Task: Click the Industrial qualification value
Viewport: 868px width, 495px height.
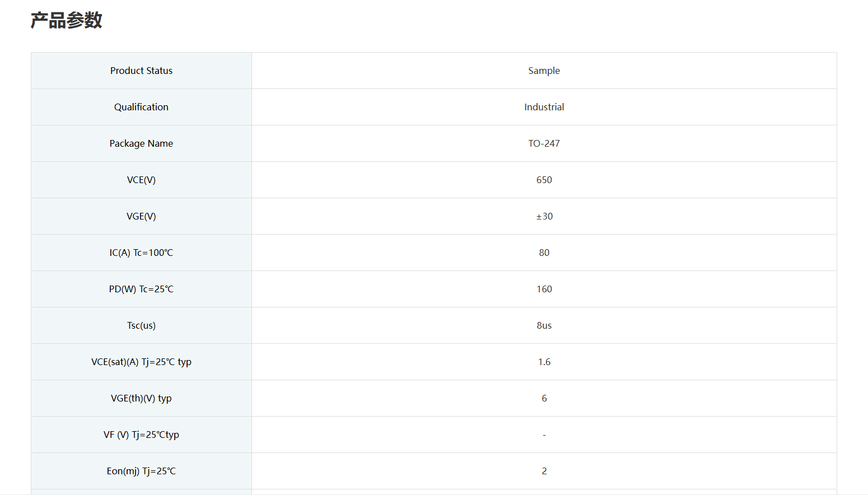Action: pos(544,107)
